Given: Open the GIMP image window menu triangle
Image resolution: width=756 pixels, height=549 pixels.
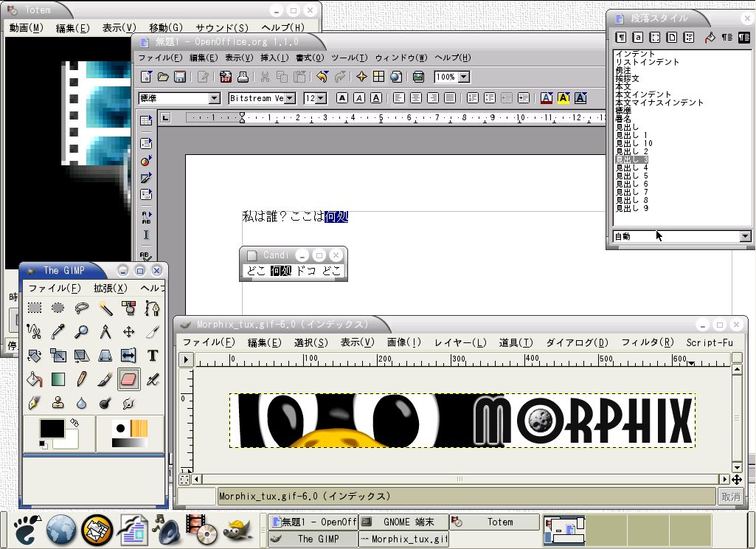Looking at the screenshot, I should point(186,359).
